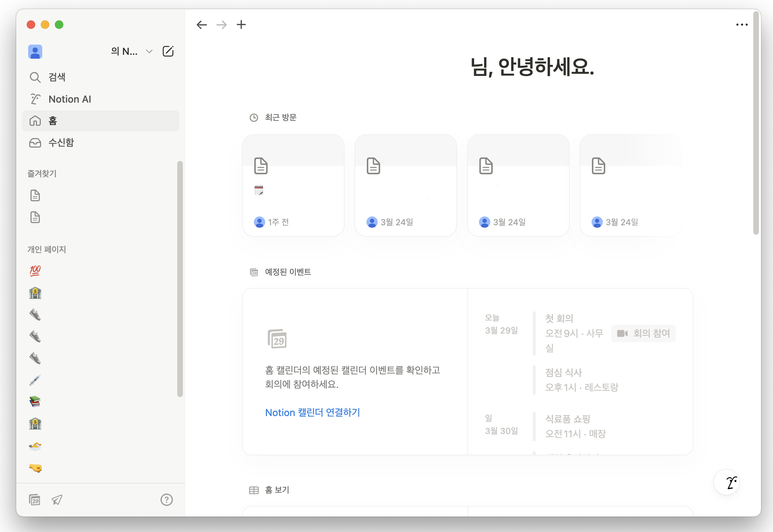This screenshot has height=532, width=773.
Task: Open the help question mark icon
Action: point(166,499)
